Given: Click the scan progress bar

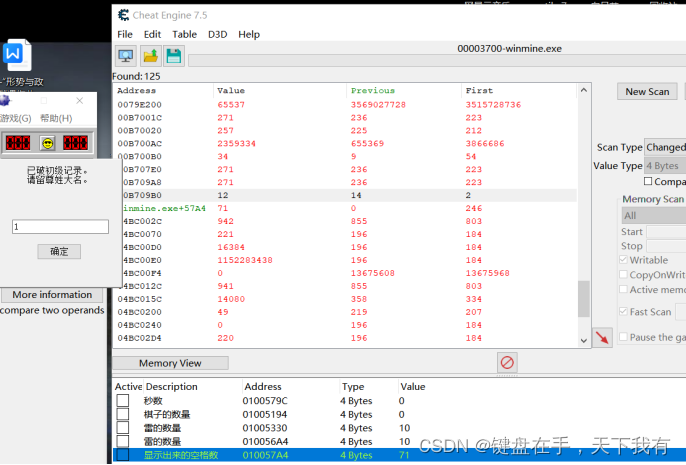Looking at the screenshot, I should click(x=437, y=60).
